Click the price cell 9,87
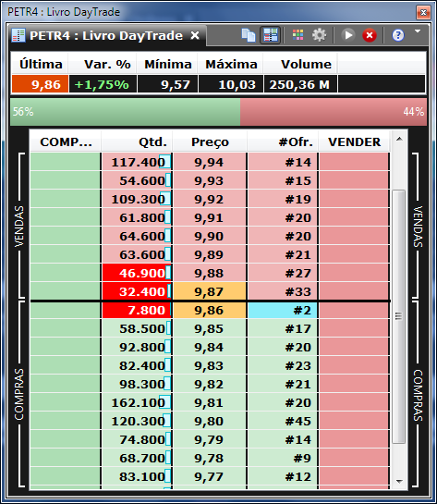 click(210, 291)
